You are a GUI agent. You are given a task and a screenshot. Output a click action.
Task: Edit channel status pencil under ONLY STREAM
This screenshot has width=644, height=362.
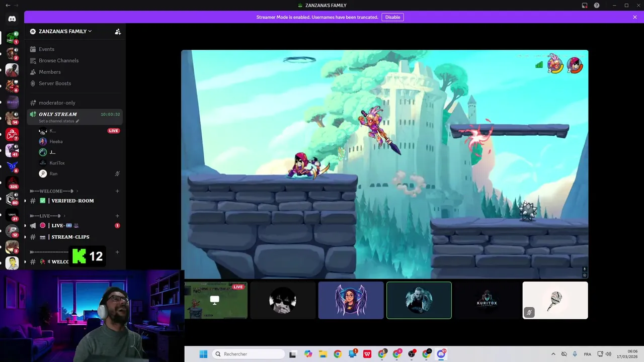pos(77,121)
